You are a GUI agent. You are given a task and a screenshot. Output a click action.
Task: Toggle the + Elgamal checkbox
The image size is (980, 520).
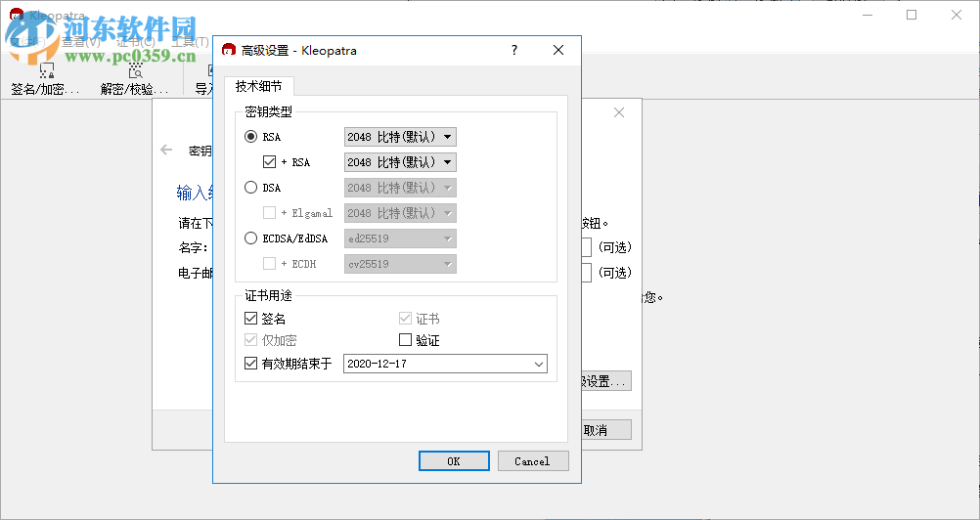(x=269, y=213)
